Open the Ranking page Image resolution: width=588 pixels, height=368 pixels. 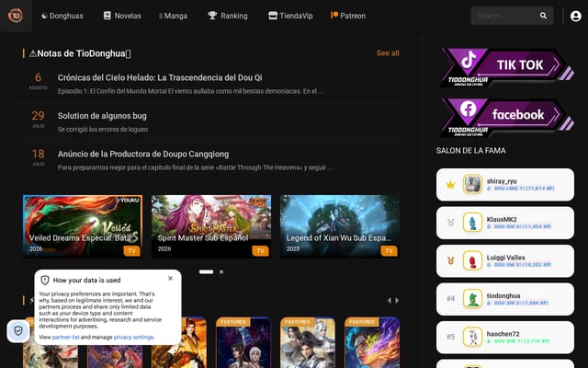click(x=228, y=16)
